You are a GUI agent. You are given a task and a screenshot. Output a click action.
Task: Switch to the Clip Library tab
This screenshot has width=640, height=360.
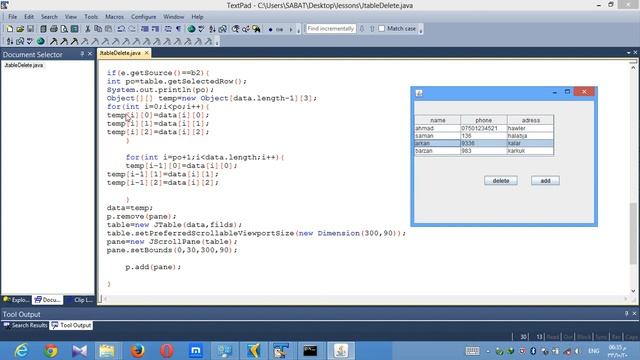coord(79,300)
